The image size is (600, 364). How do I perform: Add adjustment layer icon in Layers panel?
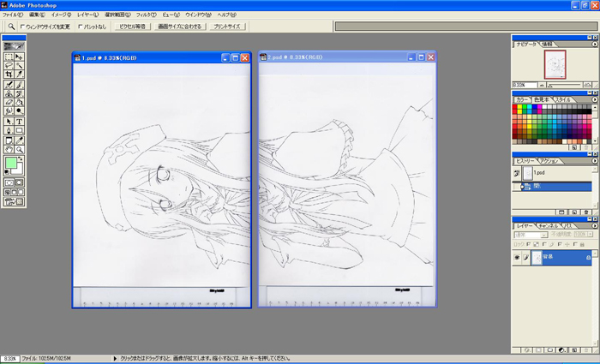coord(561,349)
